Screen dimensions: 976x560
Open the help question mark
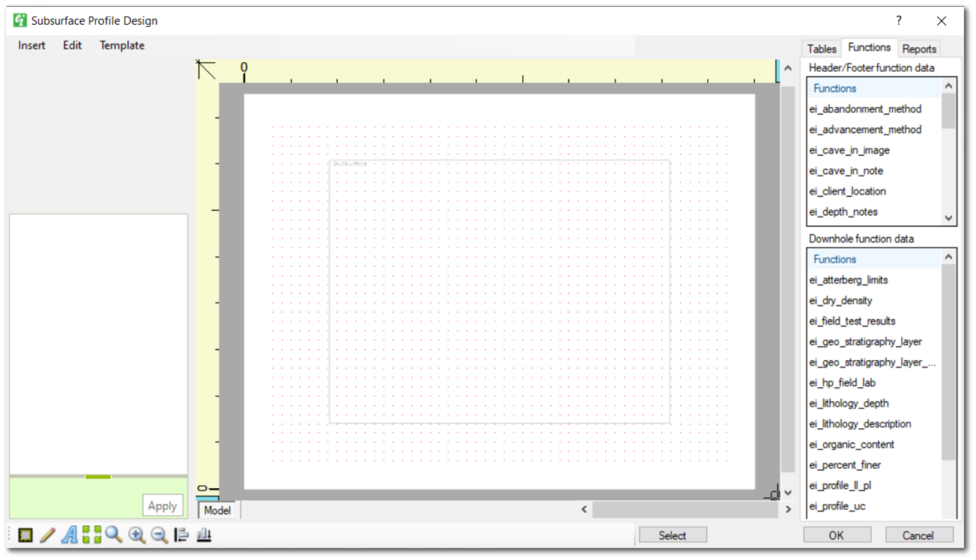click(x=898, y=20)
